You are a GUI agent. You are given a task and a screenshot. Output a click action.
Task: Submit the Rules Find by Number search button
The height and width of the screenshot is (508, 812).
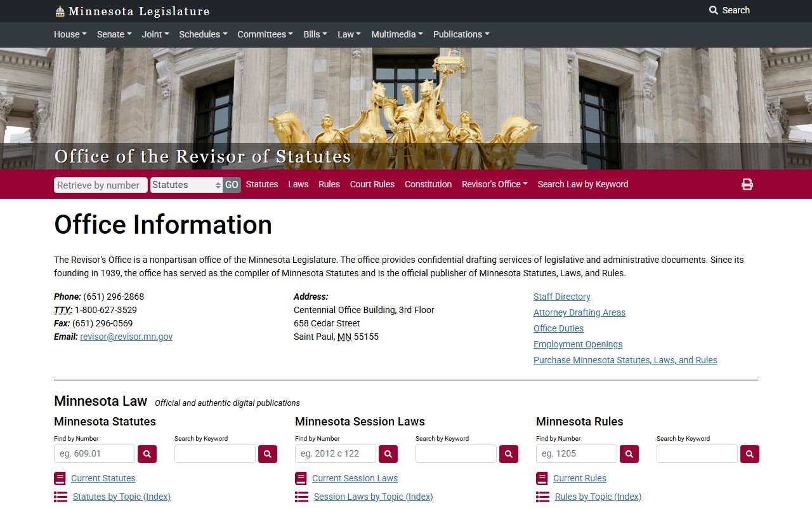tap(629, 454)
